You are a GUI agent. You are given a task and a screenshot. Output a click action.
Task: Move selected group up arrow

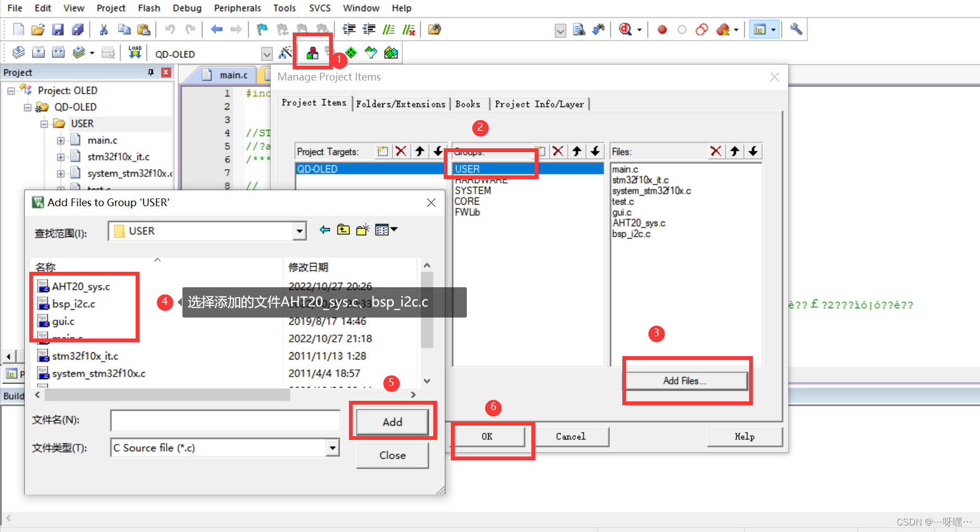point(577,151)
